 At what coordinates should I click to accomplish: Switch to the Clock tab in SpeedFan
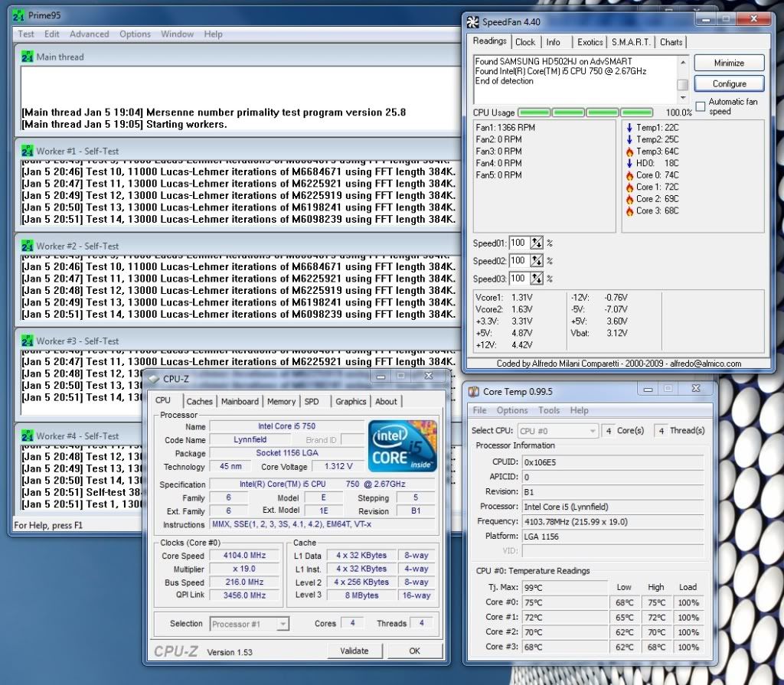pyautogui.click(x=525, y=42)
